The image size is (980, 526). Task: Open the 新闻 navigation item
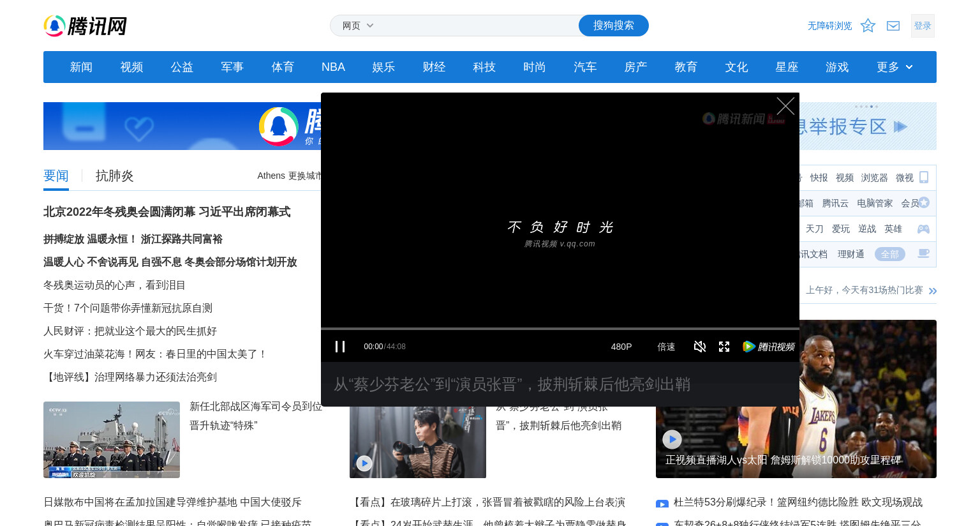[81, 67]
